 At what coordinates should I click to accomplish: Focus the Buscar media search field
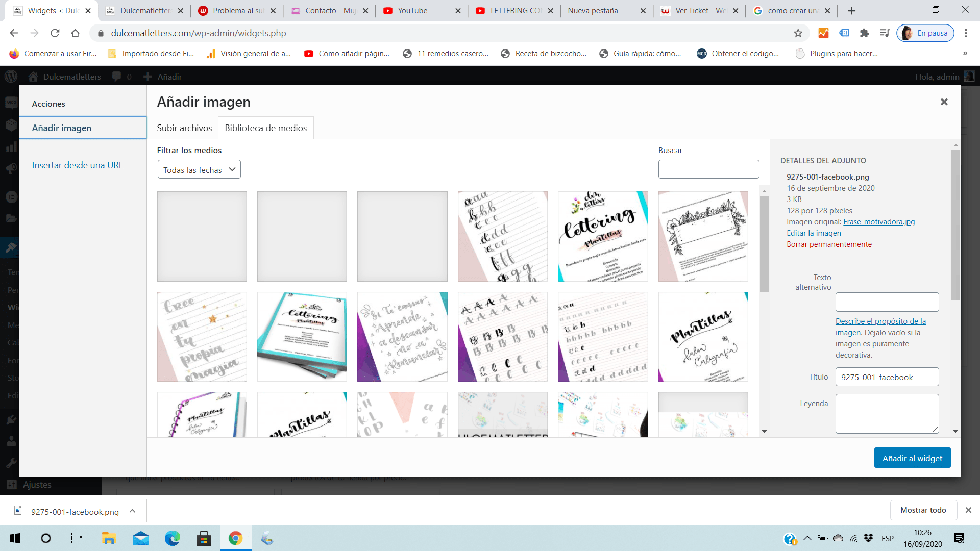[708, 169]
